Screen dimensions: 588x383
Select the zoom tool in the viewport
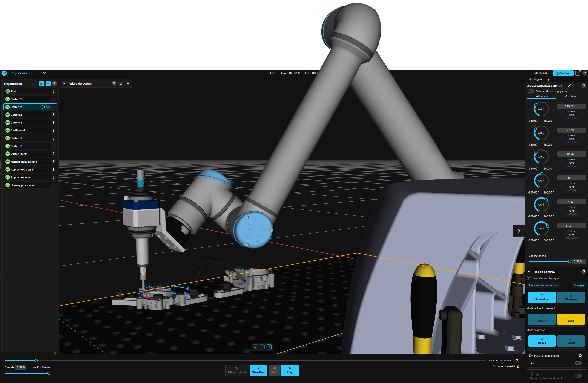[x=255, y=347]
